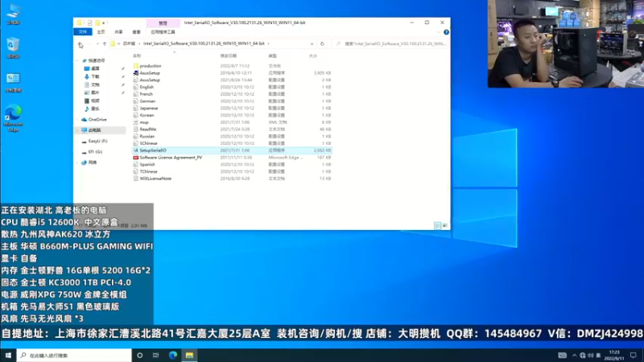Open Desktop (桌面) in Quick access
This screenshot has height=362, width=644.
[95, 68]
